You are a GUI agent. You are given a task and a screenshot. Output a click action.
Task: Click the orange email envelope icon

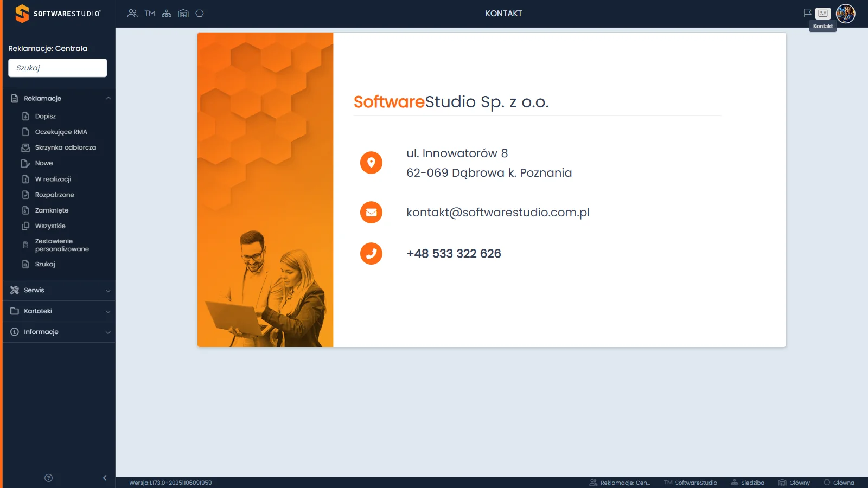(x=371, y=213)
